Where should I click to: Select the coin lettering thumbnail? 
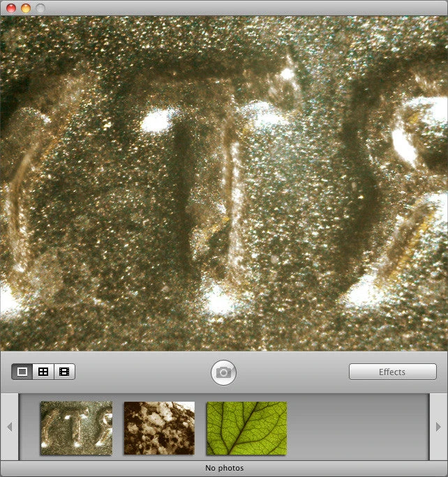pyautogui.click(x=76, y=427)
